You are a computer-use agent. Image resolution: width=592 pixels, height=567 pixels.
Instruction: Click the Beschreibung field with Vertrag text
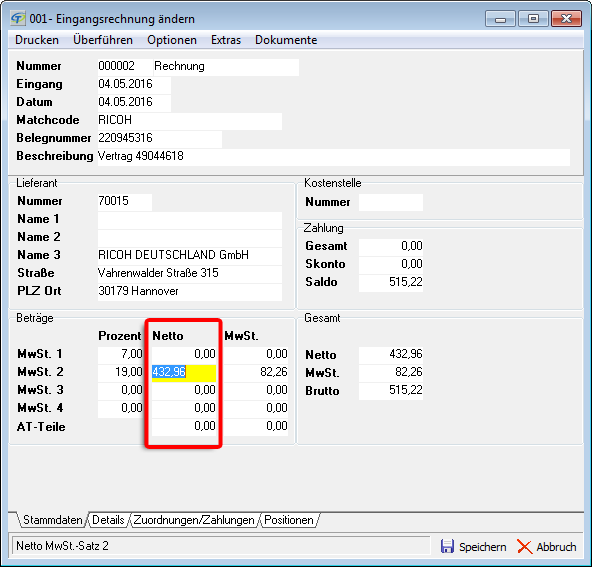[x=333, y=157]
